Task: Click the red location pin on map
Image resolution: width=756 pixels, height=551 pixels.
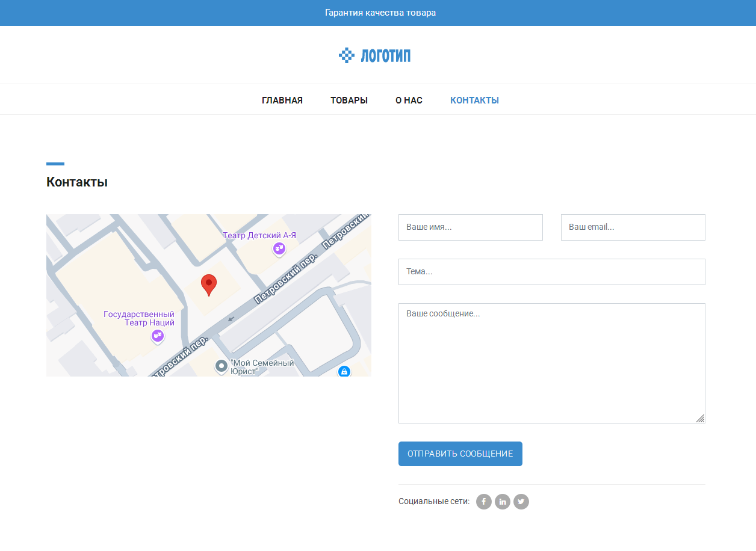Action: tap(209, 284)
